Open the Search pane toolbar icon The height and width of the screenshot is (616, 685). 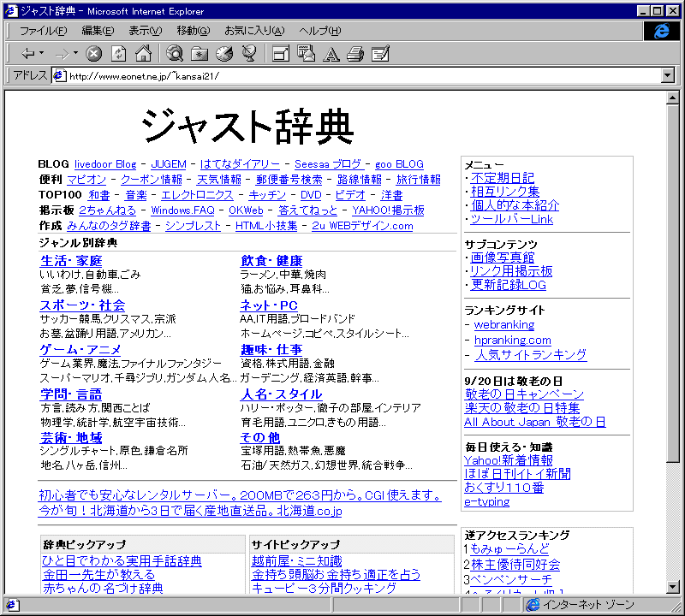pos(175,54)
